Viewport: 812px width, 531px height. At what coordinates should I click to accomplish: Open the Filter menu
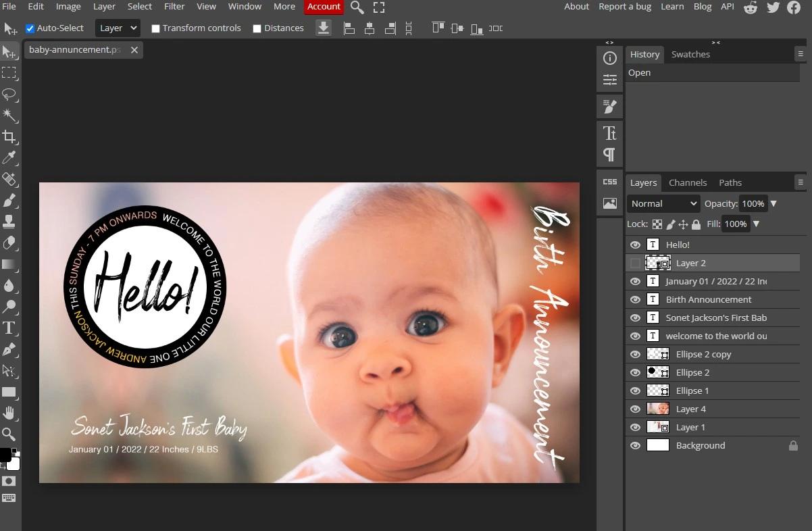coord(174,7)
